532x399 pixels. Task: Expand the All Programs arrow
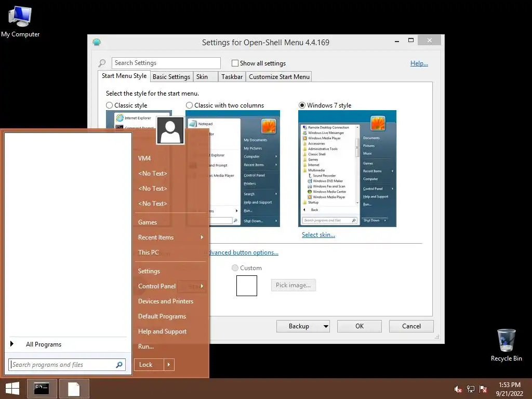12,344
